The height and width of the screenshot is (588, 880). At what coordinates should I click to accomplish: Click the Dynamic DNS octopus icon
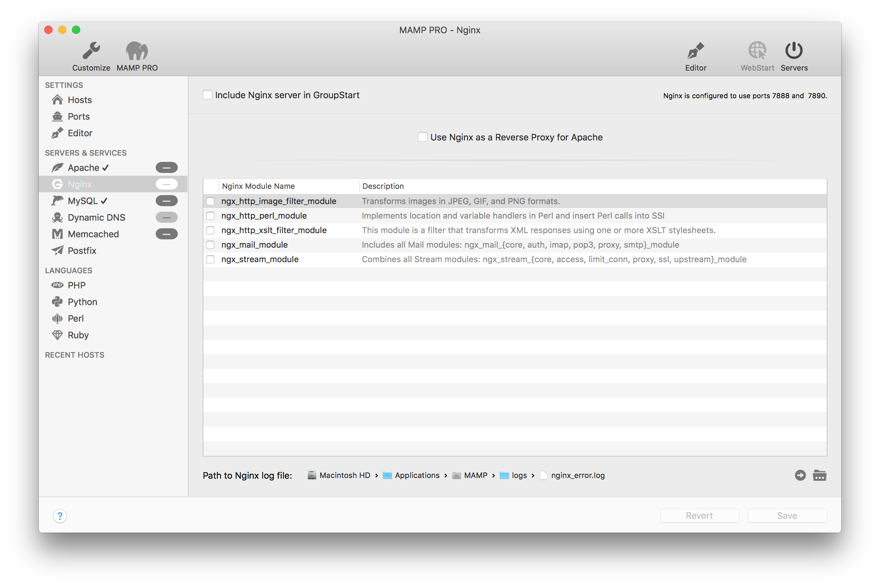[x=57, y=218]
